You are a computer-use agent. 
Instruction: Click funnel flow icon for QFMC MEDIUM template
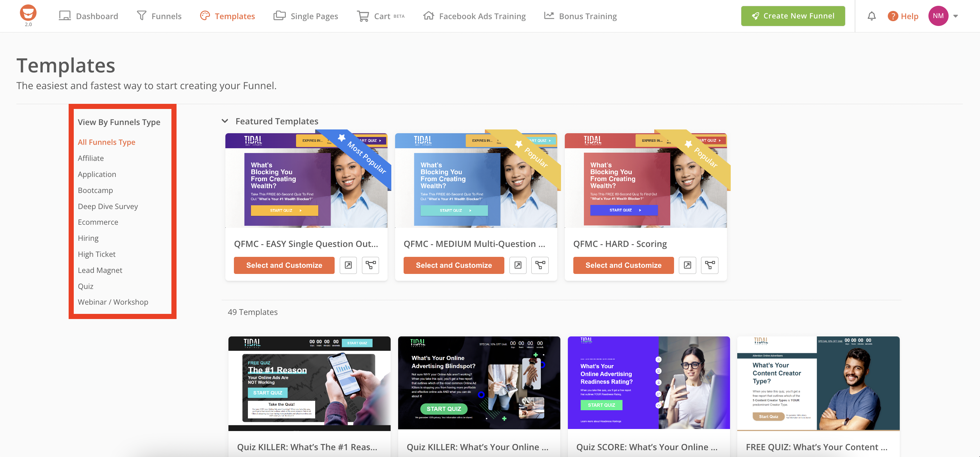pos(540,265)
